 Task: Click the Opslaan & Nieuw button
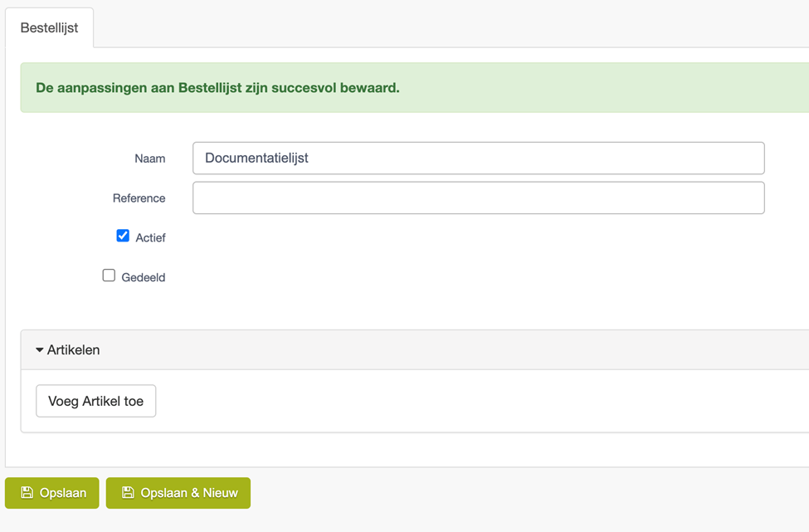click(178, 493)
